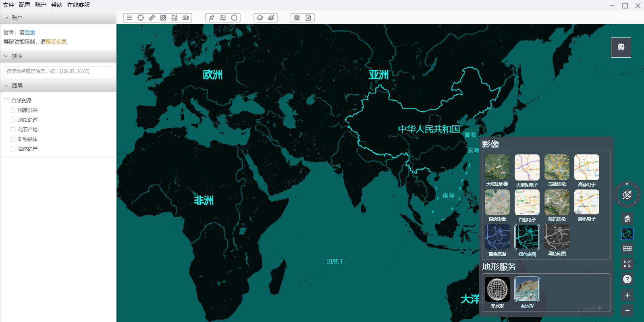
Task: Click the home view button
Action: pos(627,219)
